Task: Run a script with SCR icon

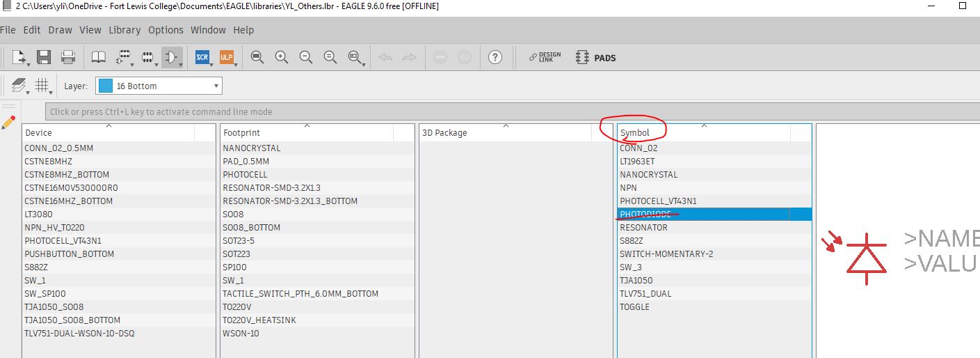Action: pos(202,57)
